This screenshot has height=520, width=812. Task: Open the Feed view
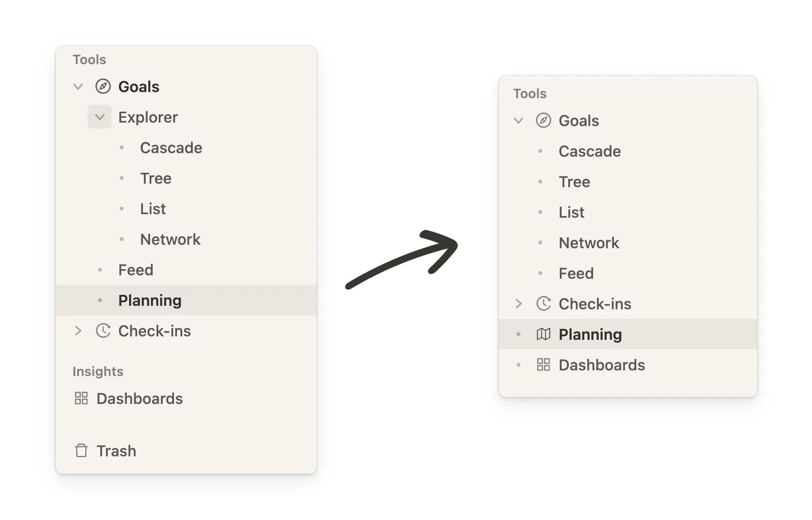point(136,270)
